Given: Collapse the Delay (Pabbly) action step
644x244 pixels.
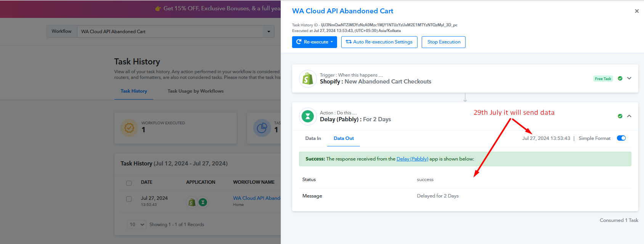Looking at the screenshot, I should 629,116.
